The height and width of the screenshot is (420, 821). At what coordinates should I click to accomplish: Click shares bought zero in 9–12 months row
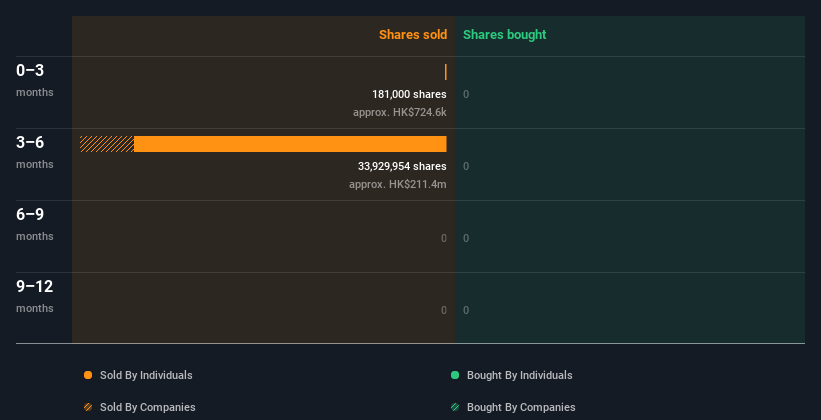[466, 310]
